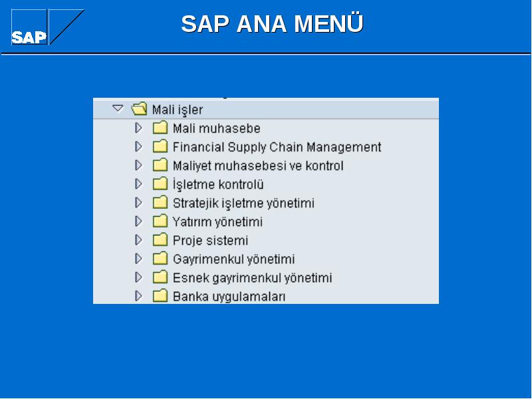Click the Yatırım yönetimi folder icon
The image size is (532, 399).
coord(160,221)
